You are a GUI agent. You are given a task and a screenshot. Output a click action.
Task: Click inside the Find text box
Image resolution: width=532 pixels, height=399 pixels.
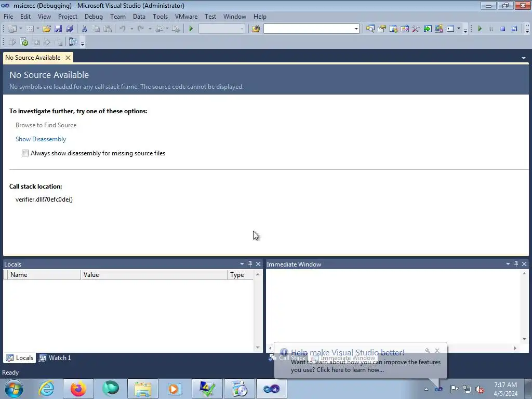pyautogui.click(x=309, y=29)
